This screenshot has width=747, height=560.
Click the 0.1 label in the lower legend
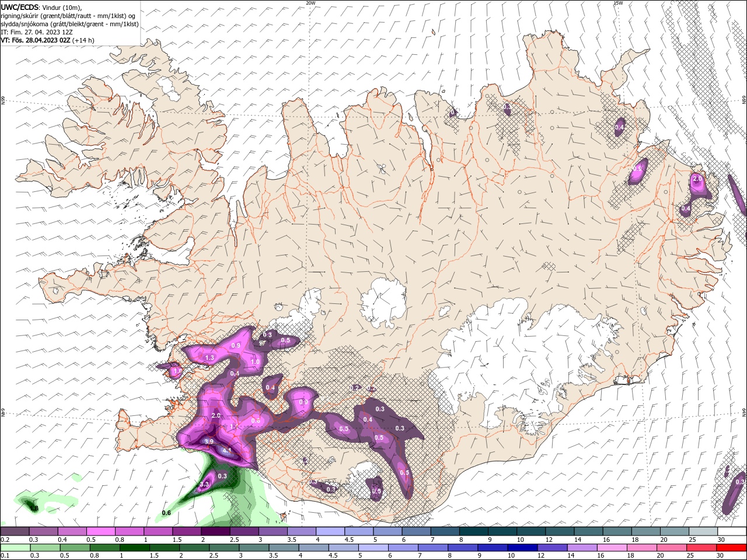coord(5,556)
